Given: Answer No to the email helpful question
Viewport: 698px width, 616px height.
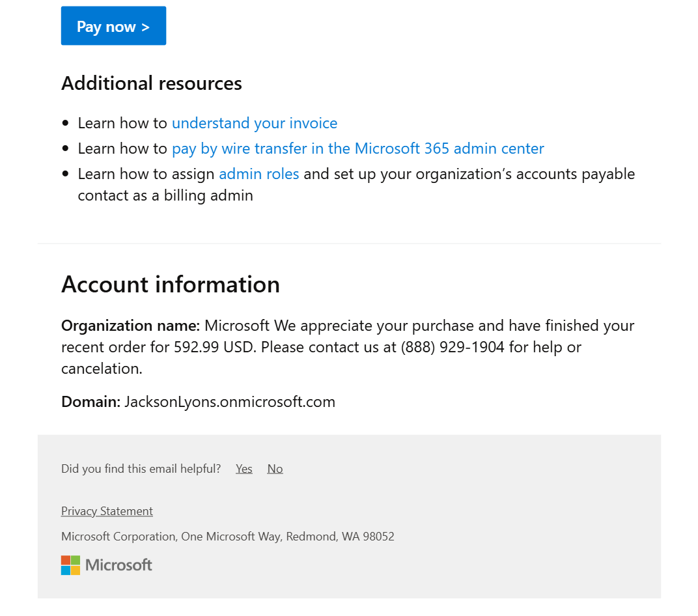Looking at the screenshot, I should (275, 469).
